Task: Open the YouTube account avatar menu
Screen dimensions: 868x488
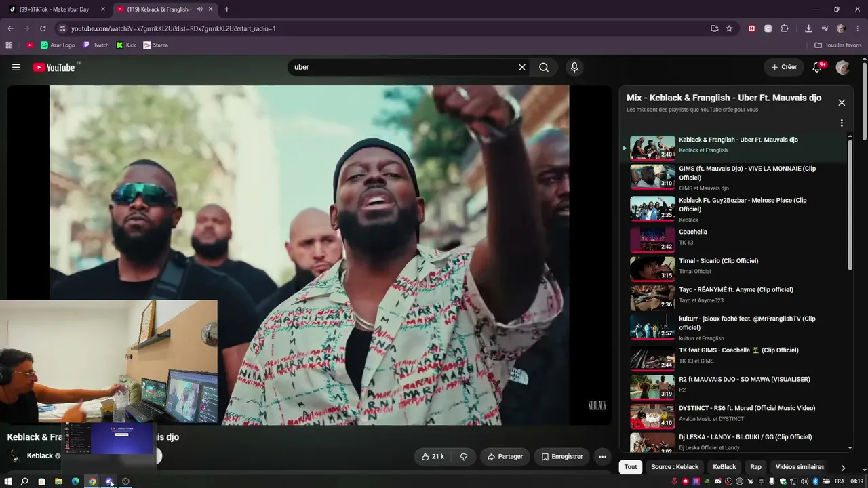Action: 843,67
